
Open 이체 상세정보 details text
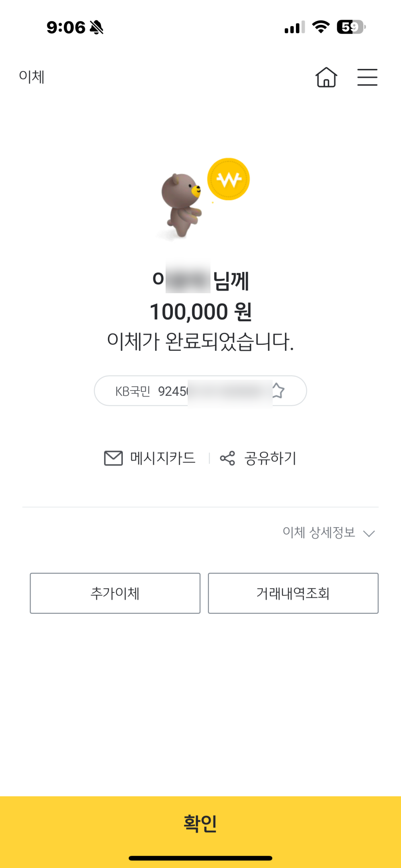[x=319, y=532]
